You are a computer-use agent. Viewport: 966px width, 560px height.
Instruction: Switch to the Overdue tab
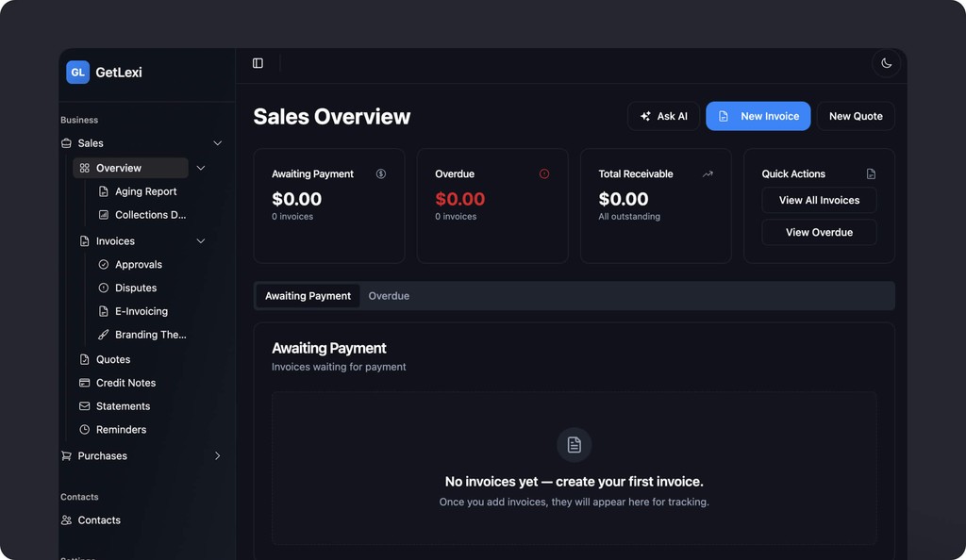[x=389, y=296]
